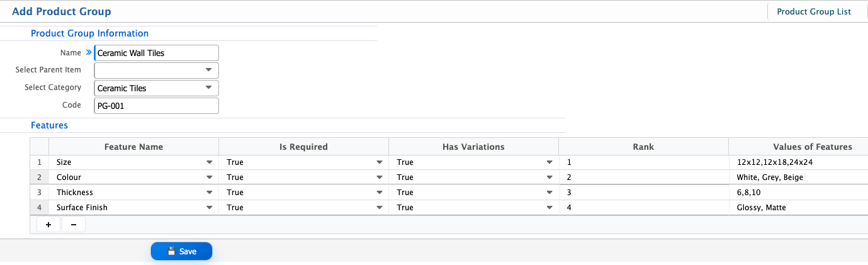The image size is (868, 265).
Task: Select row number 1 in features table
Action: [x=39, y=162]
